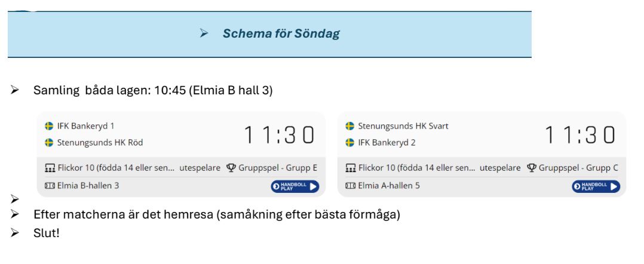This screenshot has width=644, height=264.
Task: Click the Schema för Söndag heading banner
Action: click(x=269, y=34)
